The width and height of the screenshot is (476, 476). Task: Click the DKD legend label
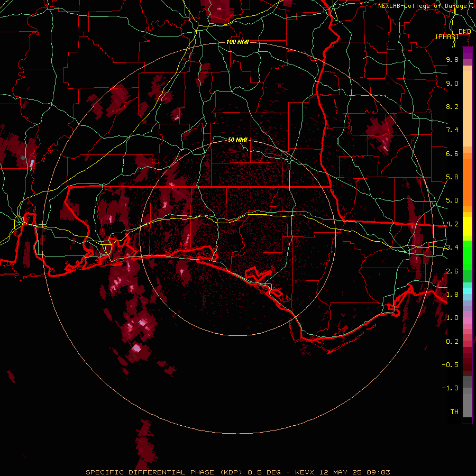[464, 32]
